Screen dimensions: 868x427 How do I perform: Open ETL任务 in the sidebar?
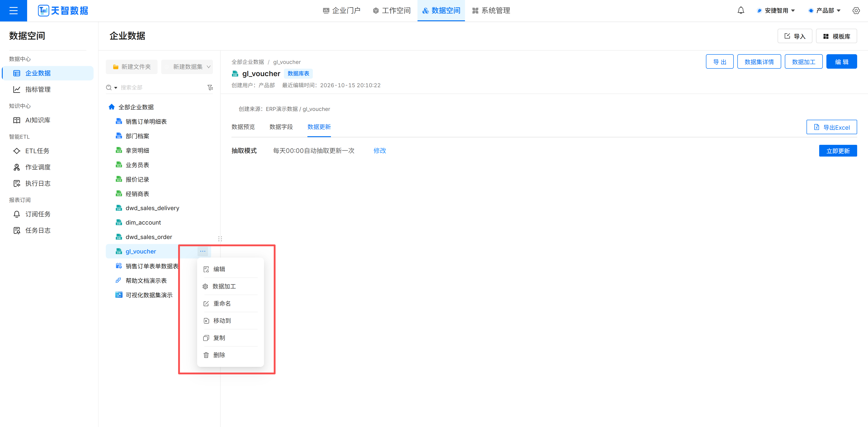(x=47, y=151)
